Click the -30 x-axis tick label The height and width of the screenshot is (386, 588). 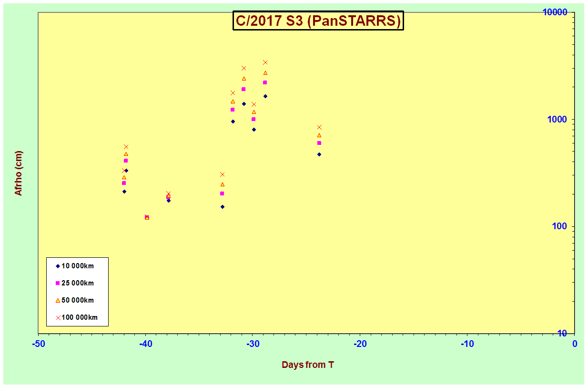click(x=253, y=344)
